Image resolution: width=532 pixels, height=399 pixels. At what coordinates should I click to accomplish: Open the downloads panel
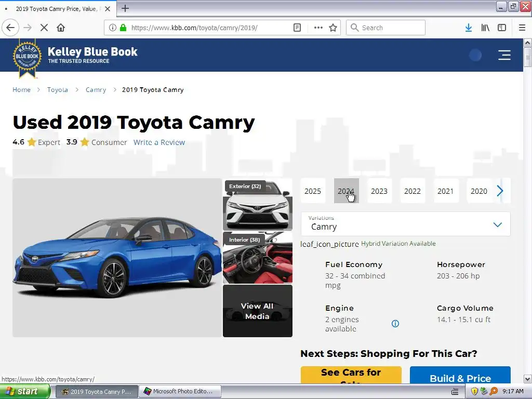[x=469, y=28]
